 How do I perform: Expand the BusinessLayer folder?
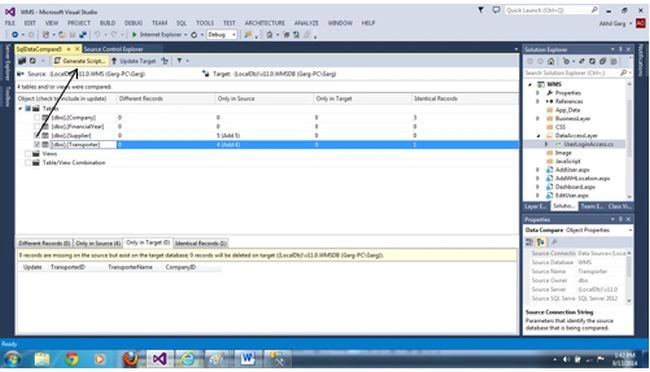coord(538,119)
